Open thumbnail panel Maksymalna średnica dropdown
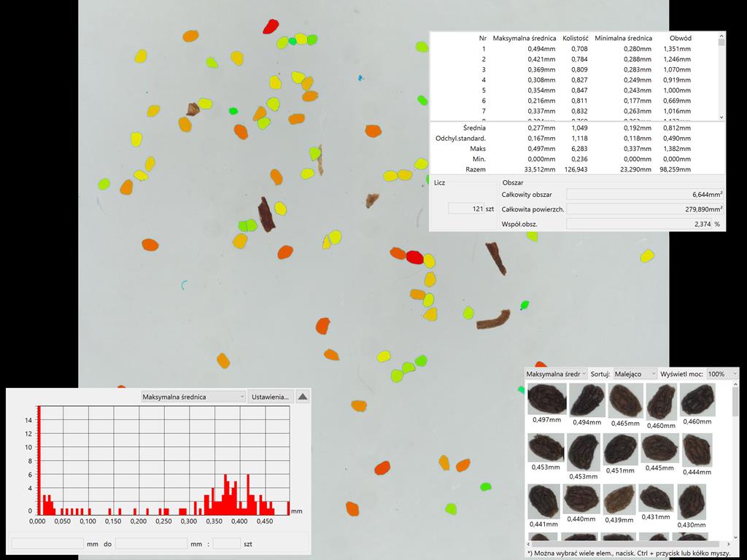Viewport: 747px width, 560px height. click(x=557, y=373)
